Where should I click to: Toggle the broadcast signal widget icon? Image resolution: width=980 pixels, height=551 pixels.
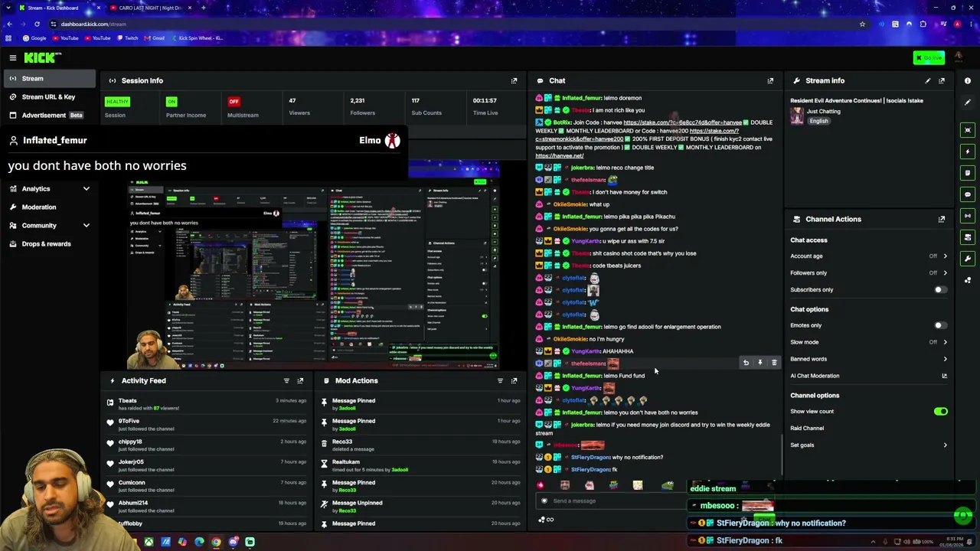[968, 216]
